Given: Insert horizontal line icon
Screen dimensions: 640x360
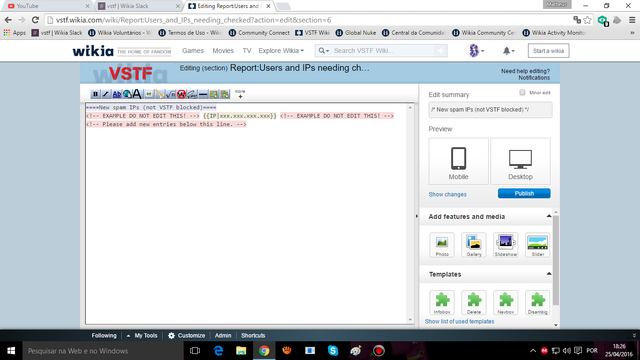Looking at the screenshot, I should click(x=203, y=94).
